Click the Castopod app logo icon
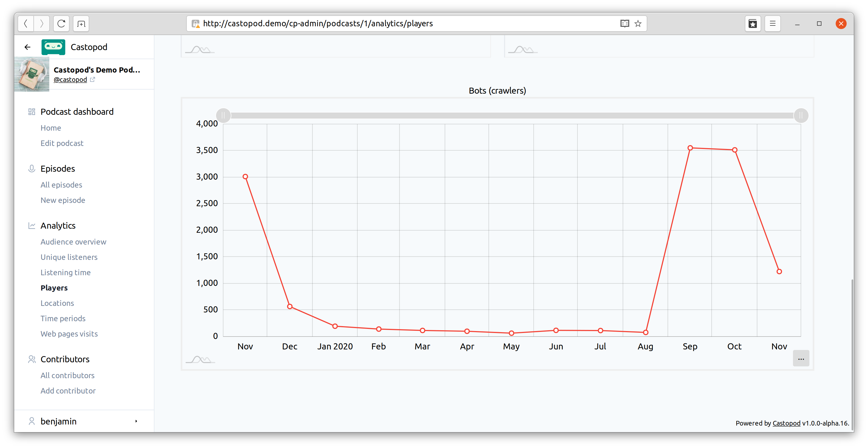868x448 pixels. pos(53,47)
